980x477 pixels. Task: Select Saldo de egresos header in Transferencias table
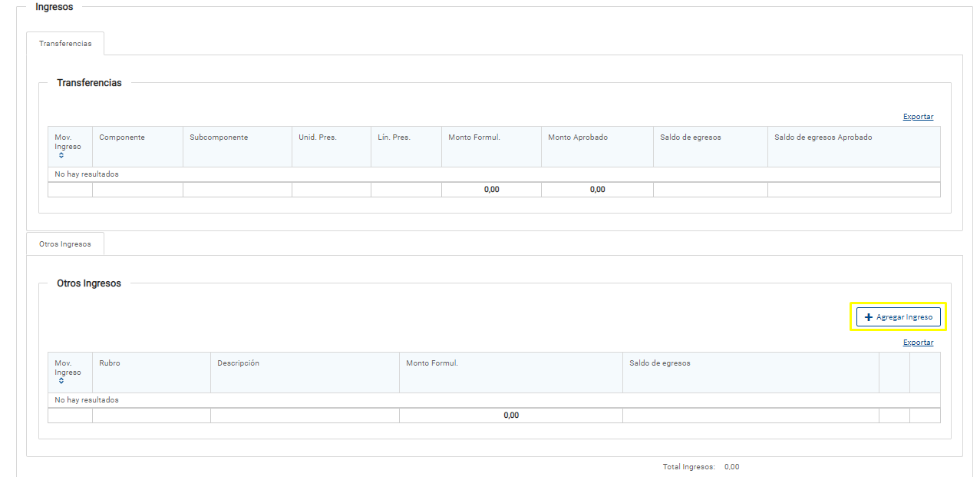point(691,137)
